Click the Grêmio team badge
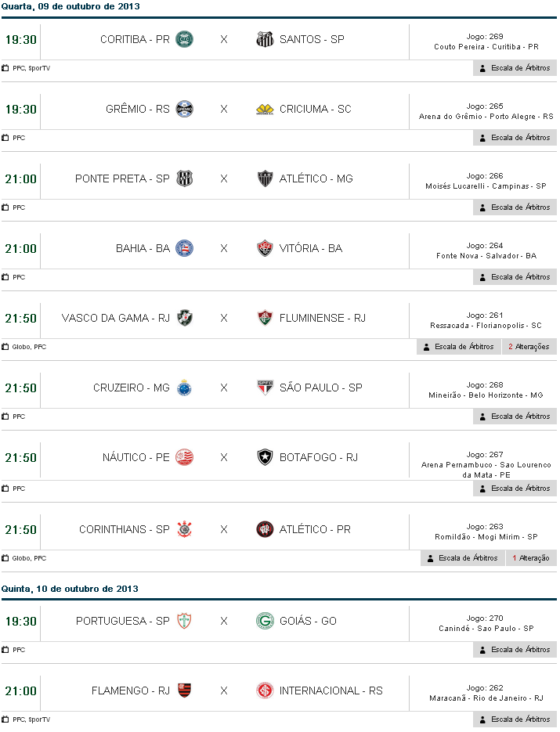The width and height of the screenshot is (560, 732). [x=185, y=109]
